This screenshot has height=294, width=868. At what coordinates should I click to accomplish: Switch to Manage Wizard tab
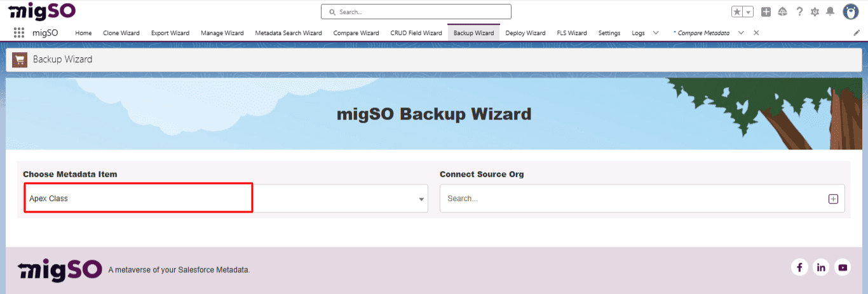(x=222, y=33)
